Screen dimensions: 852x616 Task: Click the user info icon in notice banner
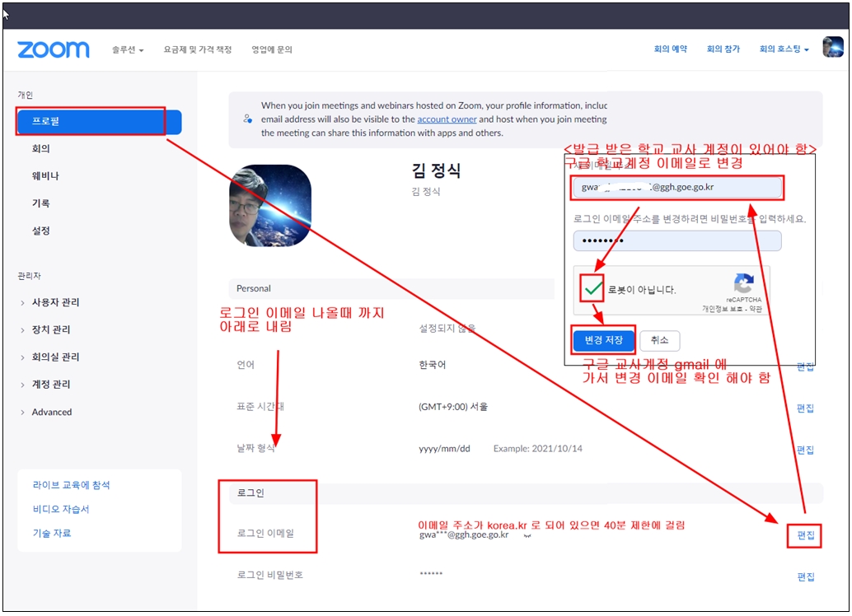247,119
